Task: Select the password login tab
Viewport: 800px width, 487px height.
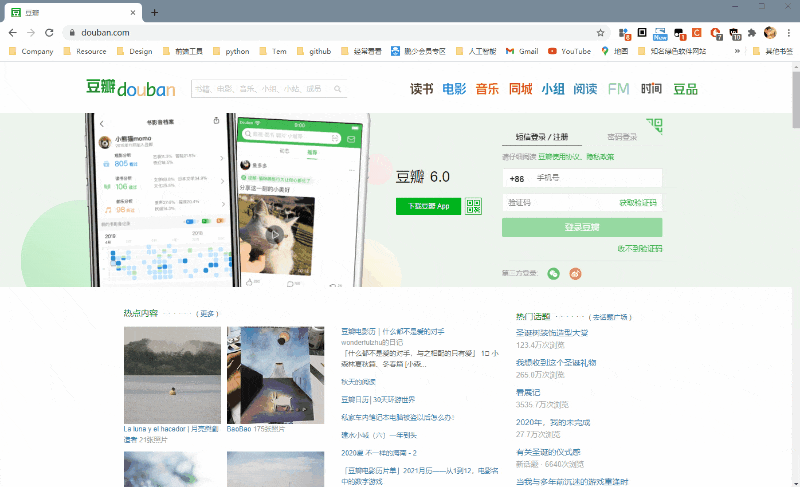Action: pyautogui.click(x=622, y=137)
